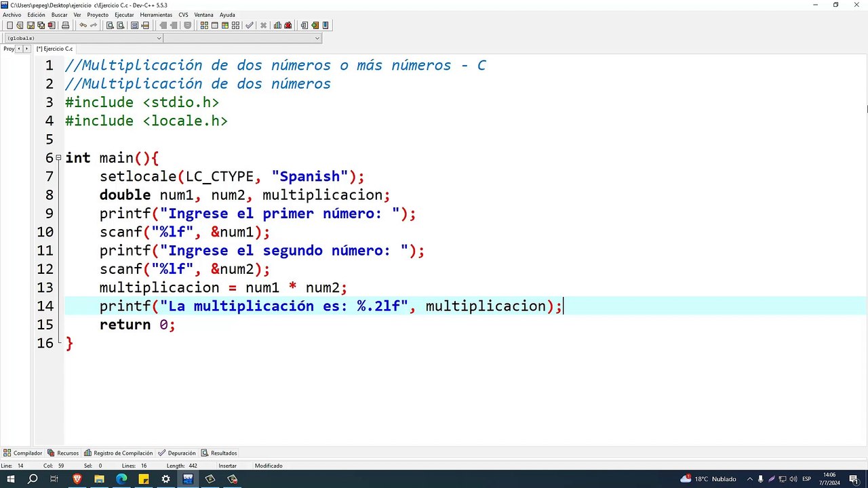Viewport: 868px width, 488px height.
Task: Run the program with Run icon
Action: (x=214, y=25)
